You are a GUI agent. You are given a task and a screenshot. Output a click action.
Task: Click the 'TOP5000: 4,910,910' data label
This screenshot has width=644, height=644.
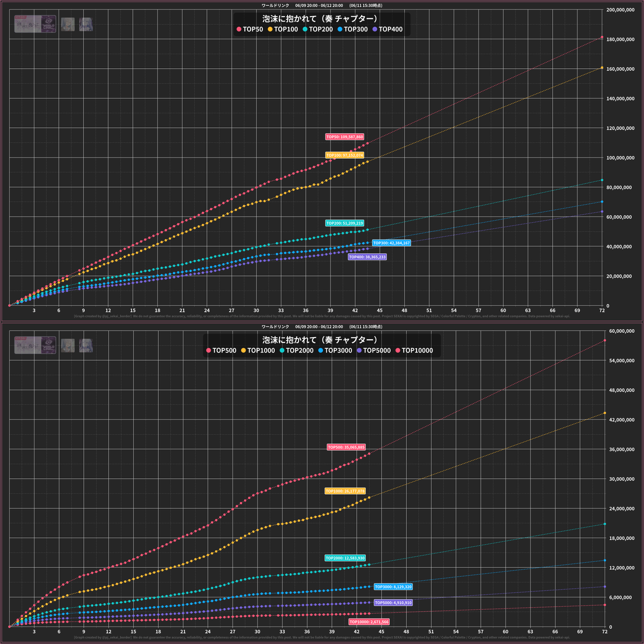click(x=393, y=603)
